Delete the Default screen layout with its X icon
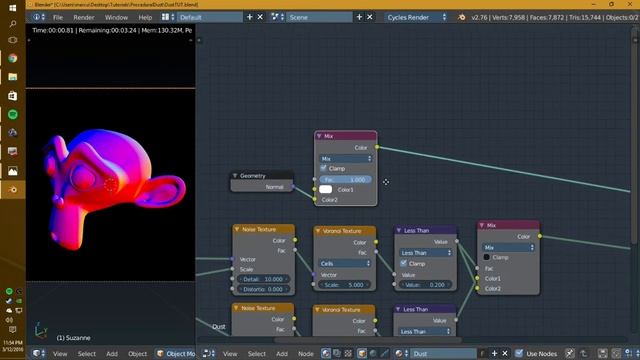This screenshot has height=360, width=640. click(x=260, y=17)
